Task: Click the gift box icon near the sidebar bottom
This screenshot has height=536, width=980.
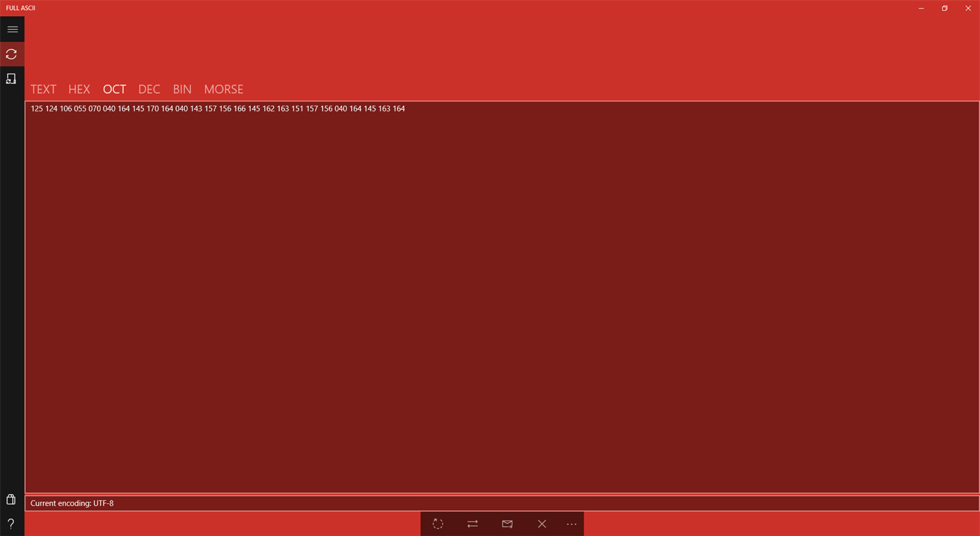Action: click(11, 499)
